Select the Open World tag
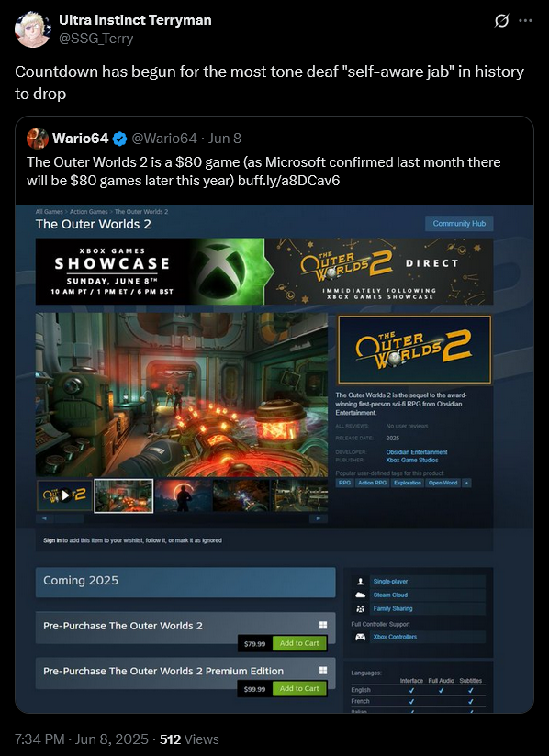This screenshot has height=756, width=549. coord(443,483)
